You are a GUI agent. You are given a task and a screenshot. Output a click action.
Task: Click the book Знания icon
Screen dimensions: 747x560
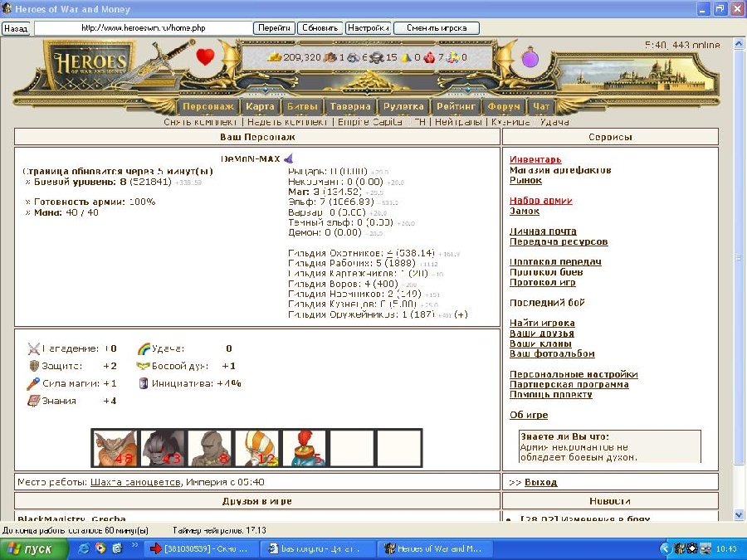[x=33, y=401]
